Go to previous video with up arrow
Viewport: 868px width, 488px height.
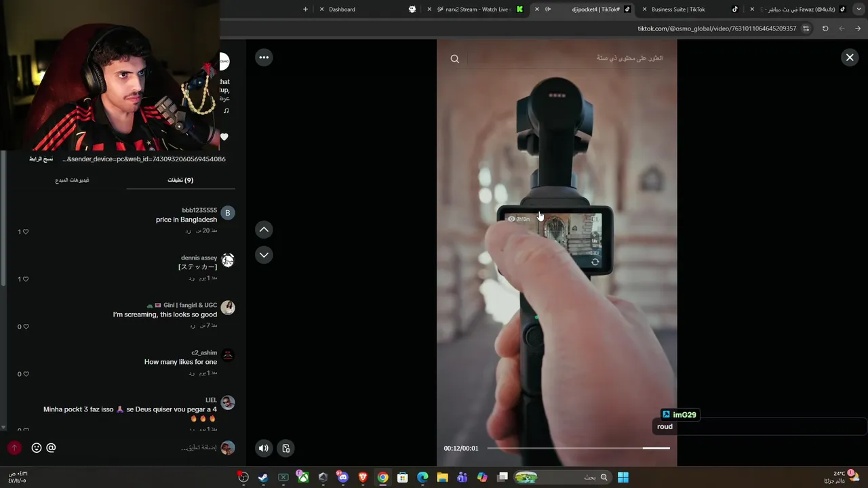click(264, 230)
